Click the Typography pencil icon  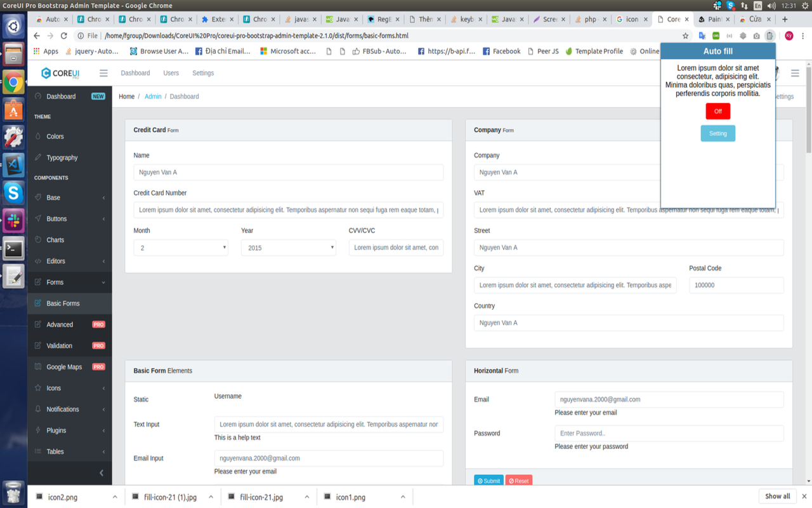tap(38, 157)
